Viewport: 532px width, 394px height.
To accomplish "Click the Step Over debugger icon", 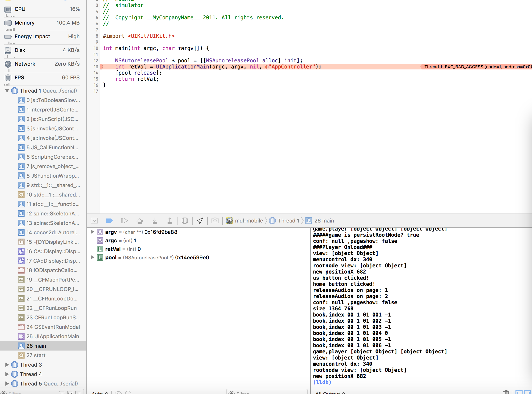I will [x=140, y=221].
